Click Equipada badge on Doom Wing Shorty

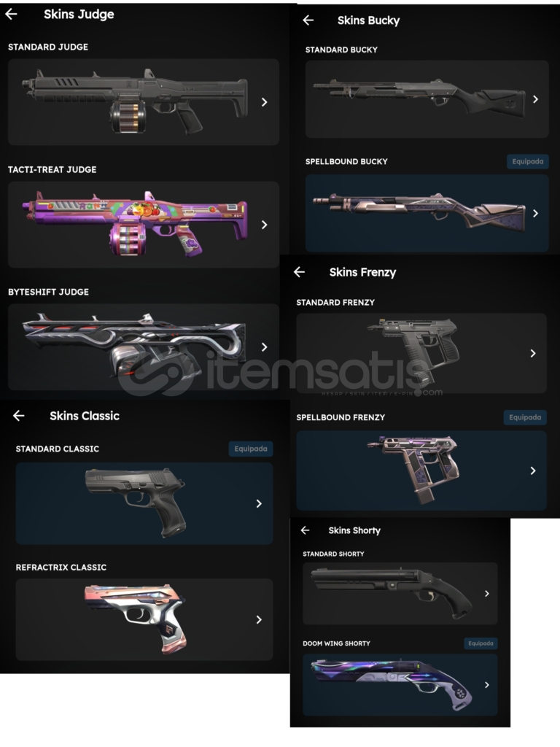click(481, 643)
